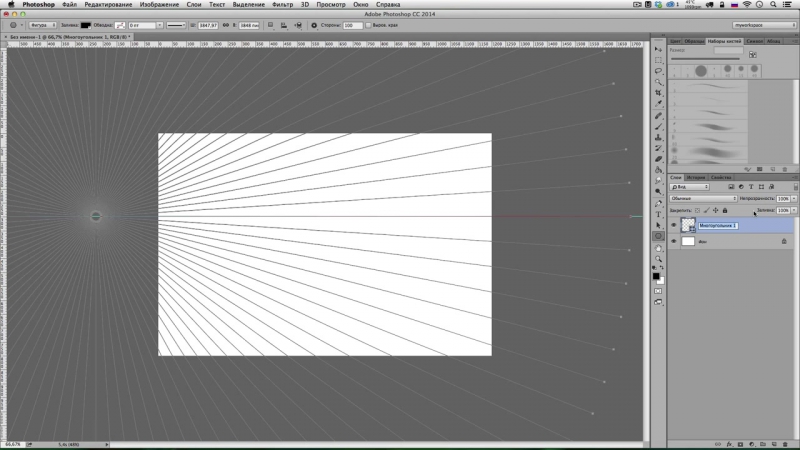Click path alignment icon in options bar
The image size is (800, 450).
click(x=284, y=25)
